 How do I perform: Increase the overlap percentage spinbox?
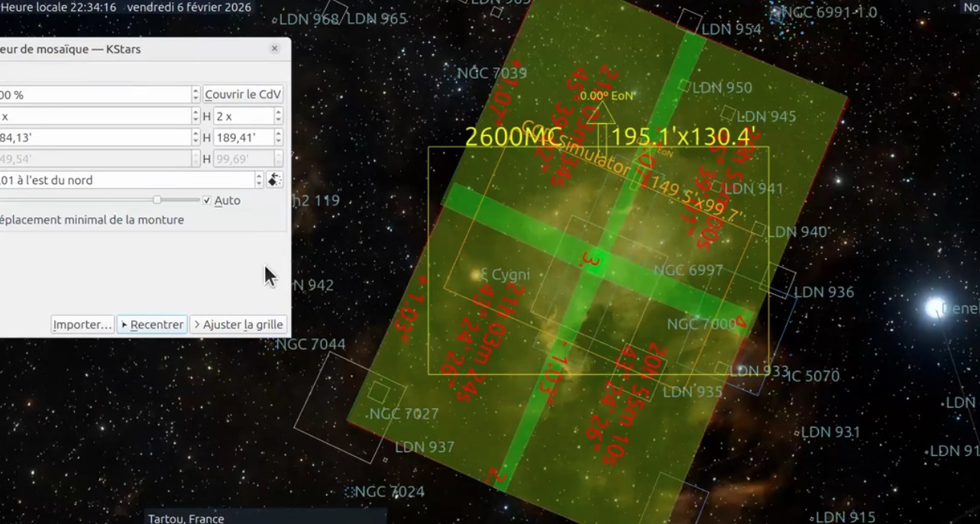tap(196, 91)
